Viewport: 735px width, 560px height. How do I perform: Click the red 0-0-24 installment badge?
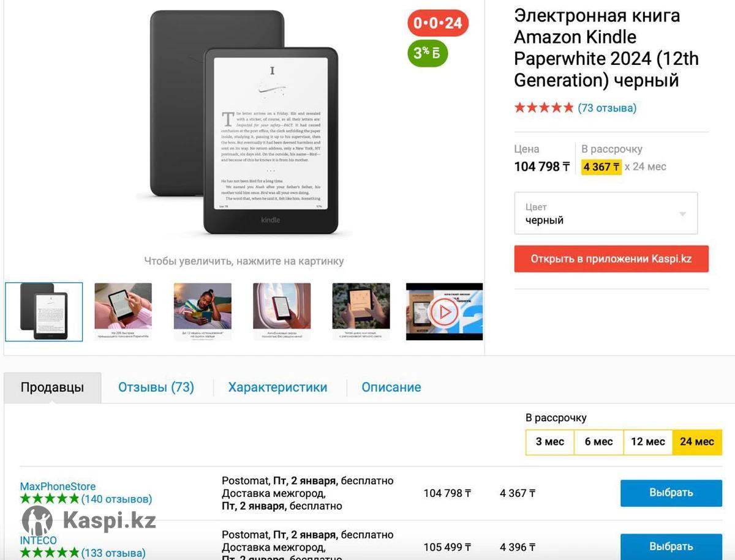click(438, 23)
